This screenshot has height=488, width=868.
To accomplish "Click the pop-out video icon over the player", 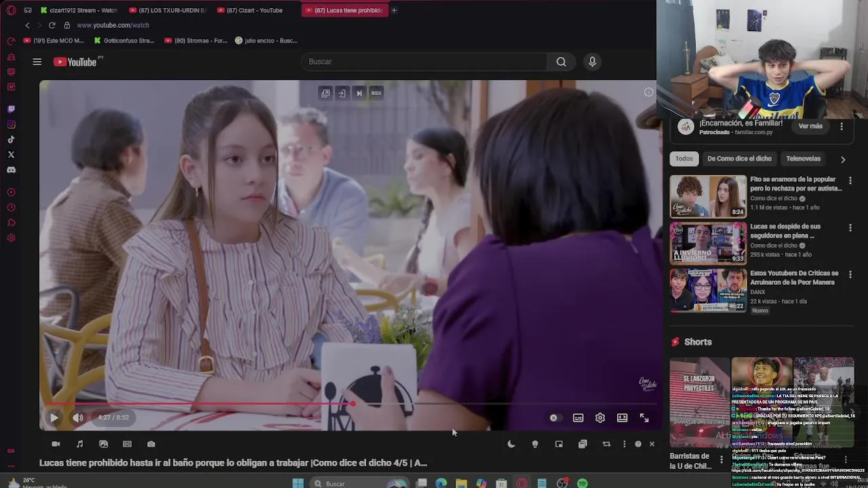I will click(325, 93).
